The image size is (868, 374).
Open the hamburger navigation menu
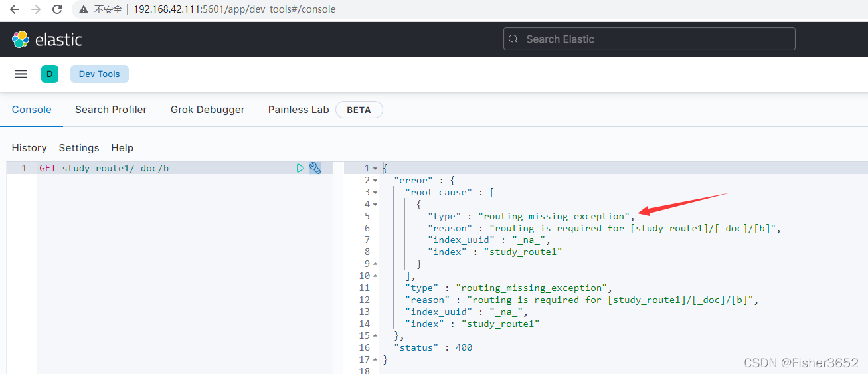(21, 74)
